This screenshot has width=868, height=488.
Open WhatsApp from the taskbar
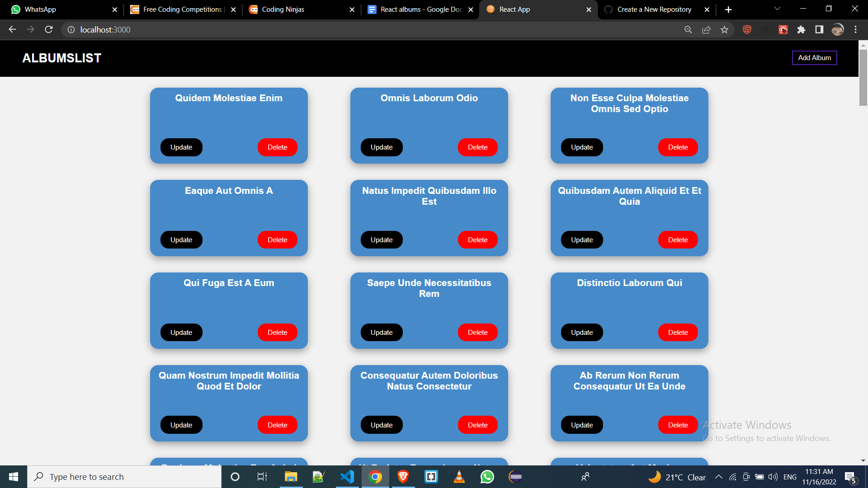[x=487, y=477]
